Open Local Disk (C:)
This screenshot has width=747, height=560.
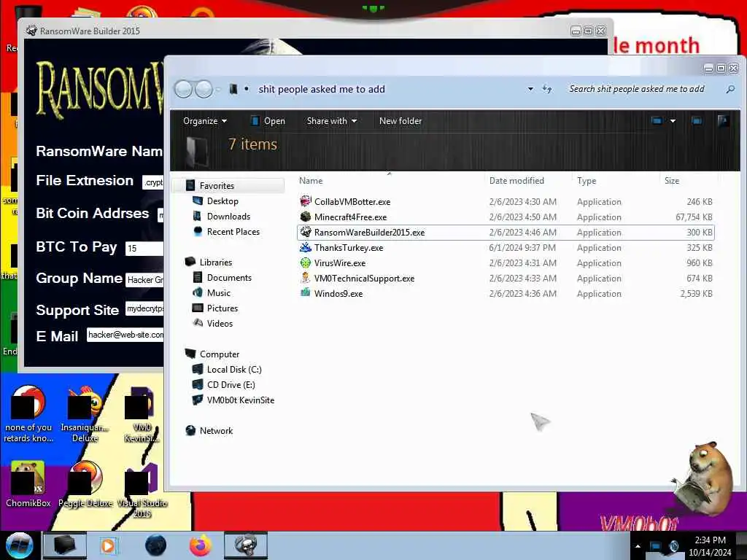[x=234, y=369]
